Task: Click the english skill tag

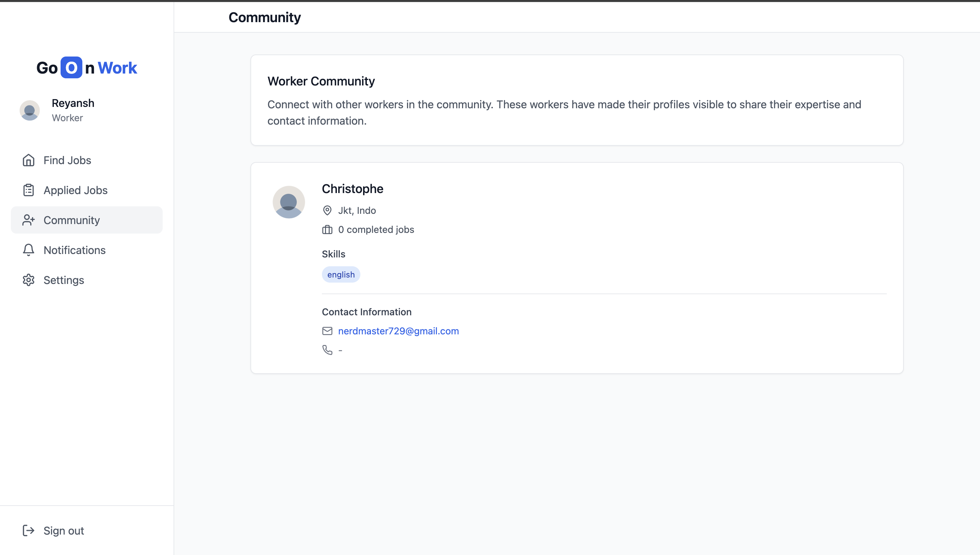Action: [x=341, y=274]
